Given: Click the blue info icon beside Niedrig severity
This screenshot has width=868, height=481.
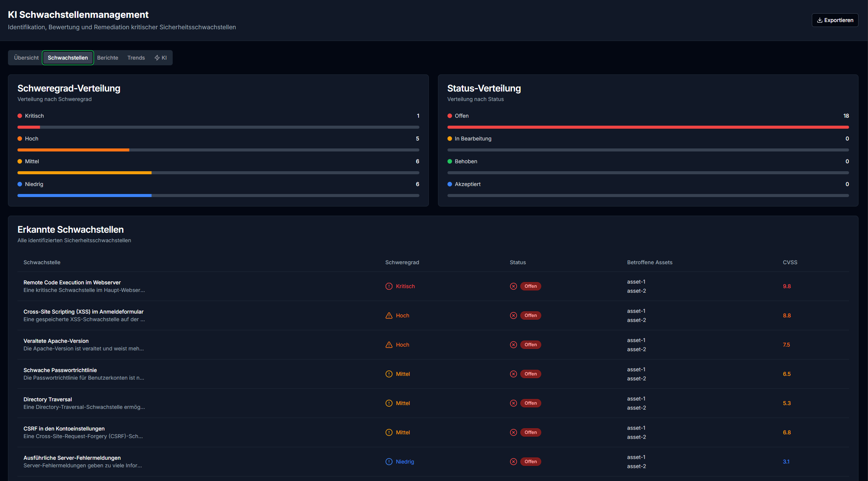Looking at the screenshot, I should 389,461.
